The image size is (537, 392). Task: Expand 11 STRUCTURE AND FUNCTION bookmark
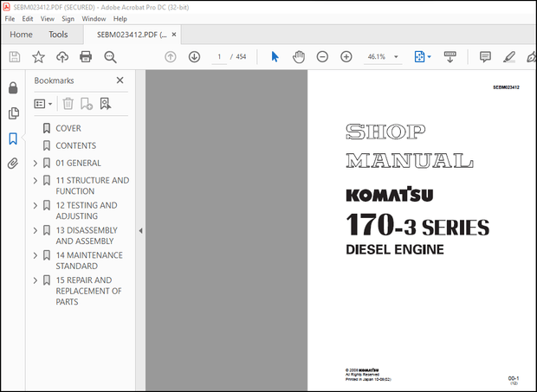(x=36, y=180)
